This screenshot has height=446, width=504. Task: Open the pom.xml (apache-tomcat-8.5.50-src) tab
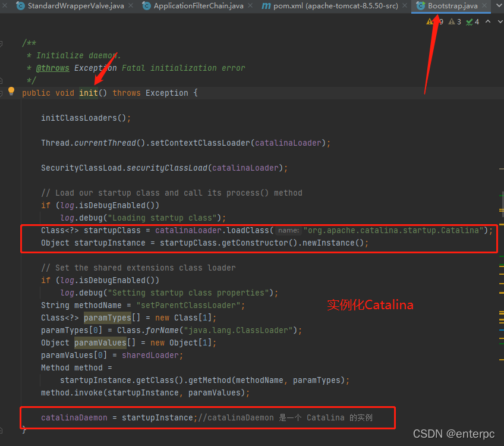(x=336, y=6)
